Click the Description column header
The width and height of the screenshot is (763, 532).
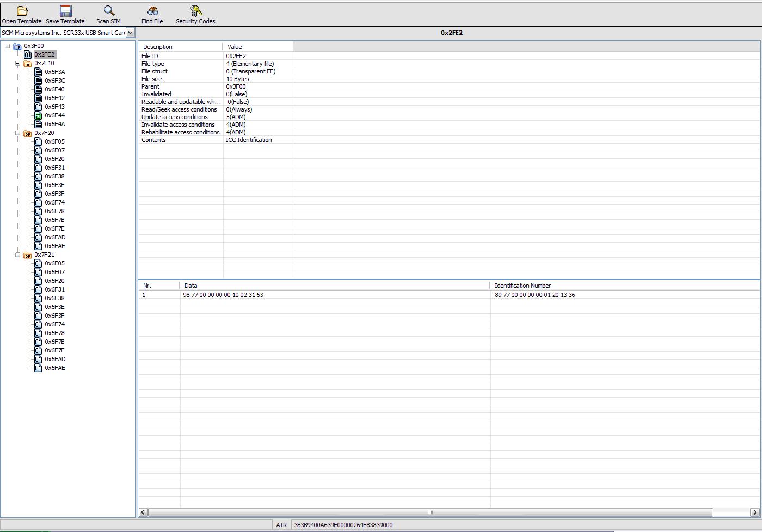coord(181,47)
